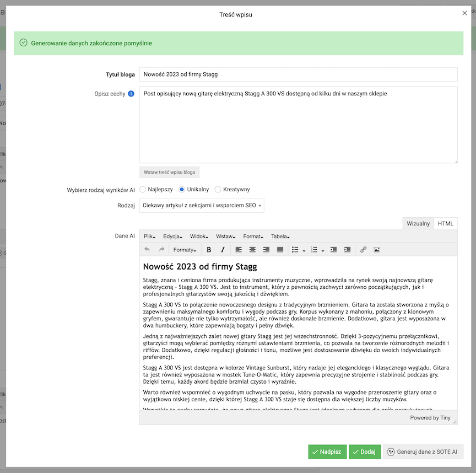Toggle bold formatting
Image resolution: width=476 pixels, height=473 pixels.
pos(209,250)
